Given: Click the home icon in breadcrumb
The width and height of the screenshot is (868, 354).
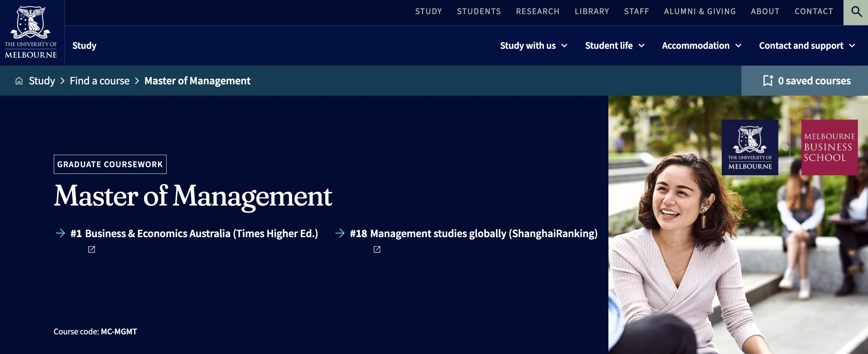Looking at the screenshot, I should coord(19,81).
